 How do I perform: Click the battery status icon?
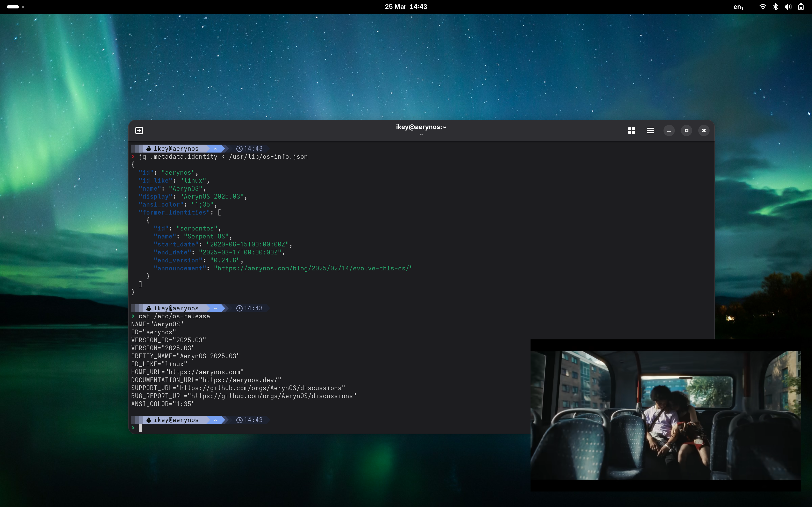tap(800, 7)
